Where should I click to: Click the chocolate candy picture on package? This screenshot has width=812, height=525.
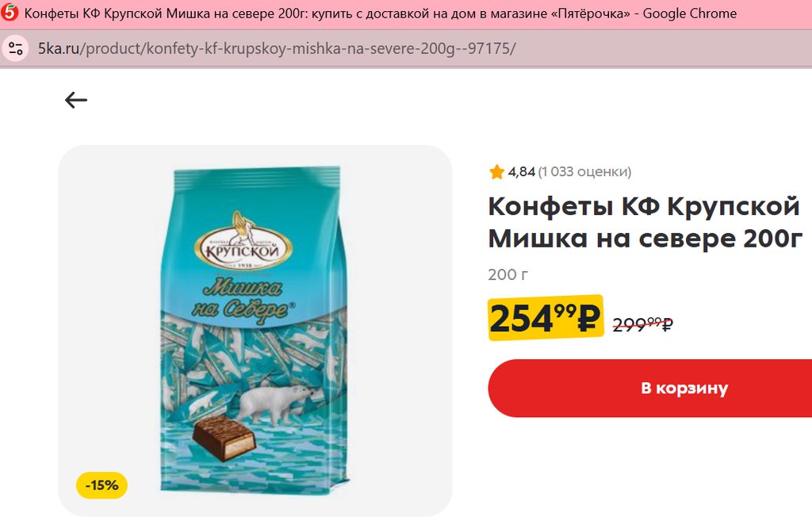click(x=224, y=438)
